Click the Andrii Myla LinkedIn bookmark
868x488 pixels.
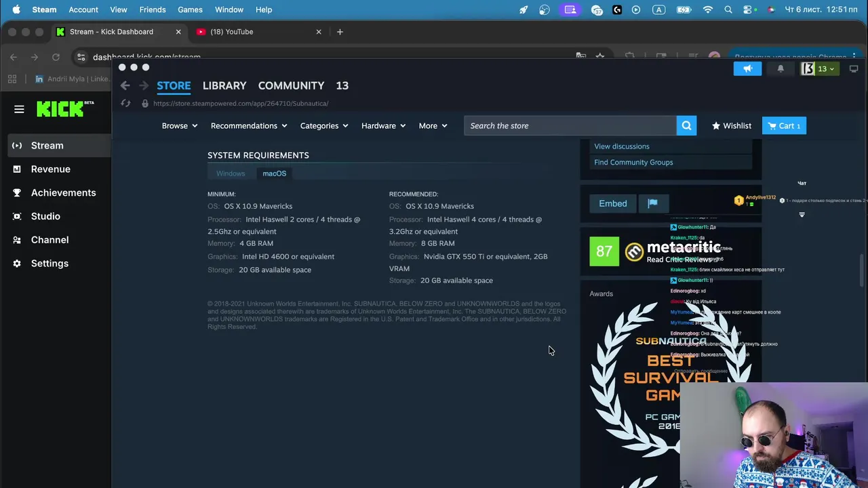(72, 79)
